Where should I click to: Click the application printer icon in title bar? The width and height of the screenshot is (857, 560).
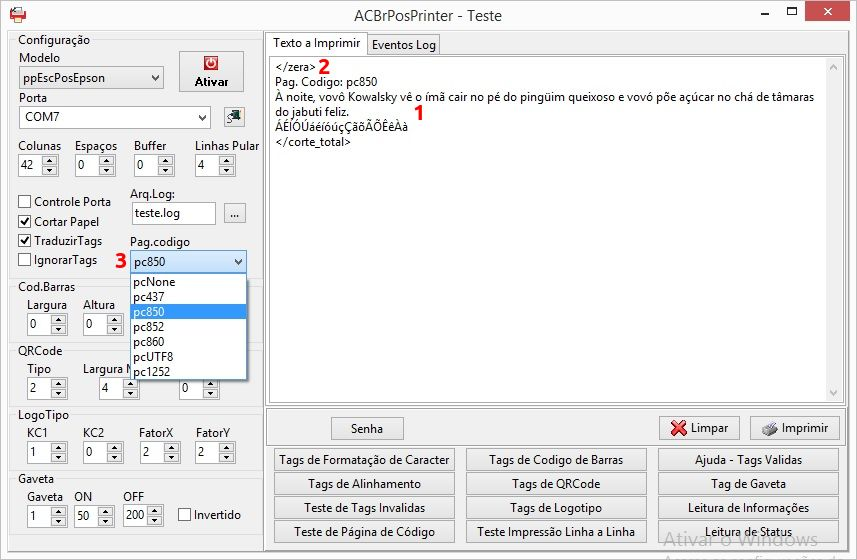18,14
